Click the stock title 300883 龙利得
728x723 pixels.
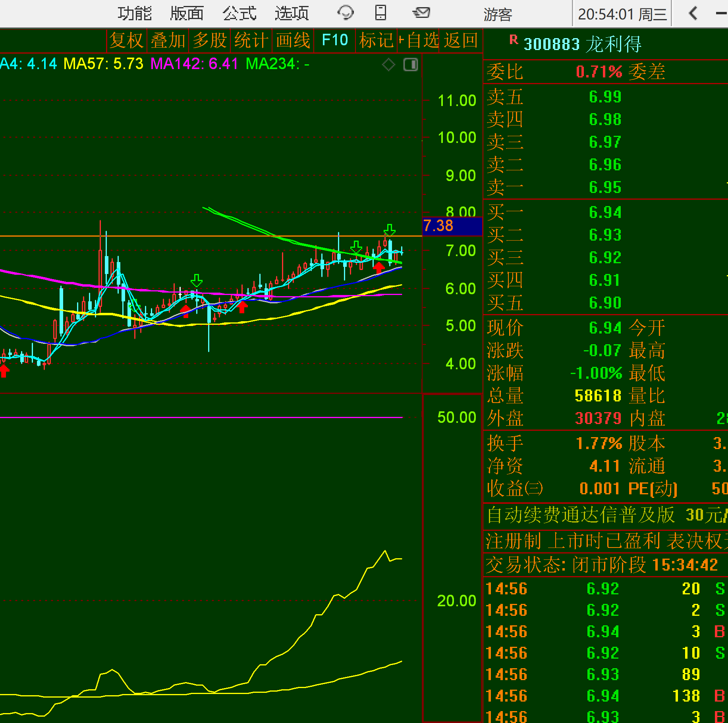click(x=583, y=44)
